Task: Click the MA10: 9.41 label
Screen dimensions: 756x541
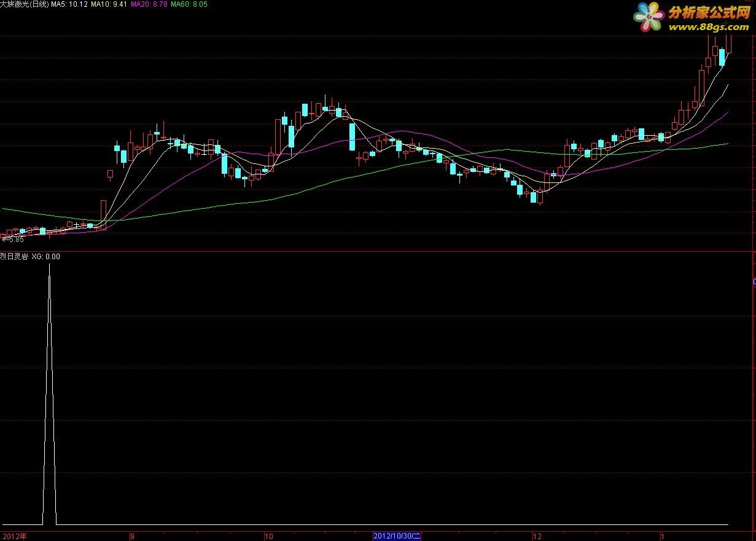Action: pos(109,4)
